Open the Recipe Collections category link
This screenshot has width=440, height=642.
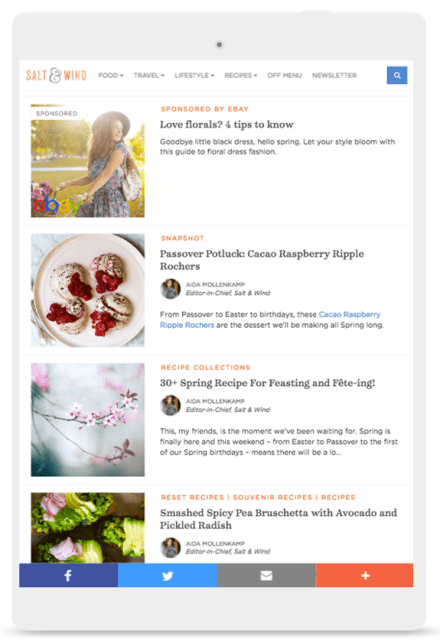coord(205,368)
